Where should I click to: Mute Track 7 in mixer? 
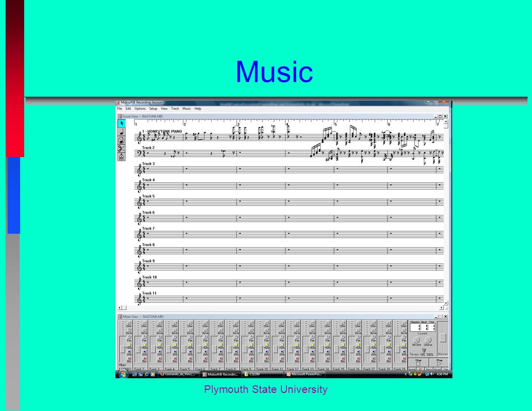(221, 345)
